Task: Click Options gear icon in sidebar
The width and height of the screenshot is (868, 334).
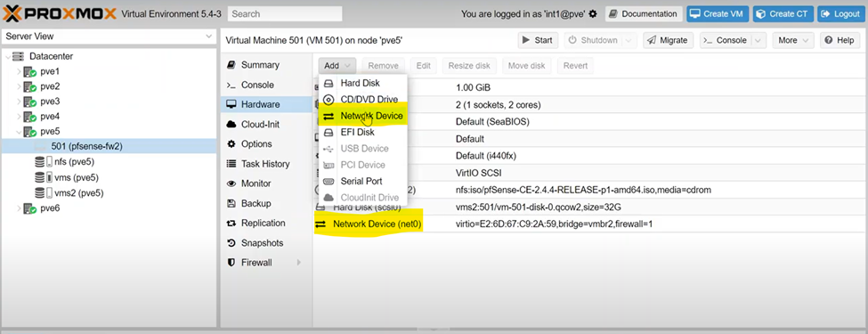Action: pos(231,144)
